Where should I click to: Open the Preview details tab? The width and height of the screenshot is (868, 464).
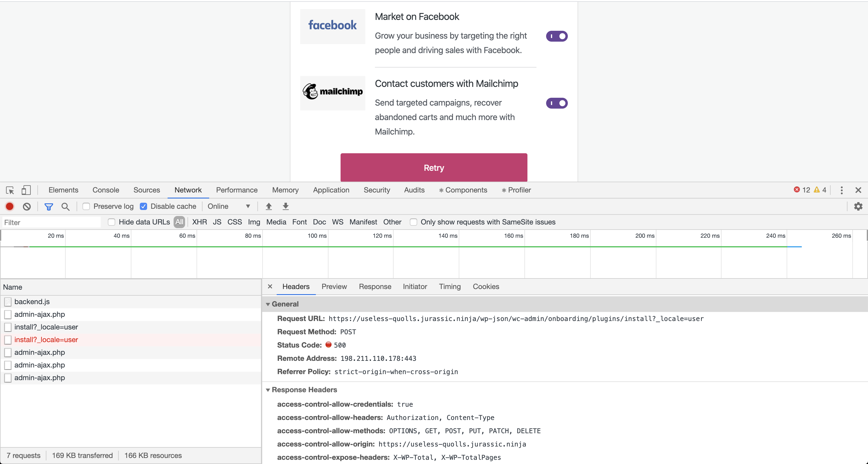(x=334, y=287)
